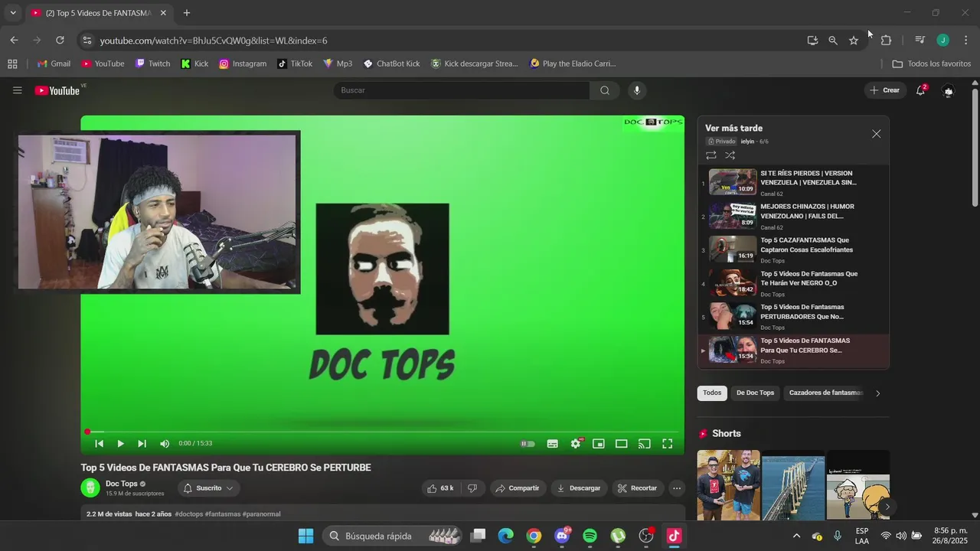
Task: Select the Todos filter chip
Action: pos(712,393)
